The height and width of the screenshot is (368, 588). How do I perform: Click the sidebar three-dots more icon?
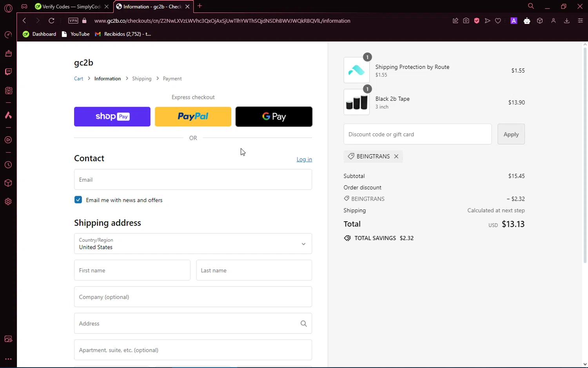(8, 359)
